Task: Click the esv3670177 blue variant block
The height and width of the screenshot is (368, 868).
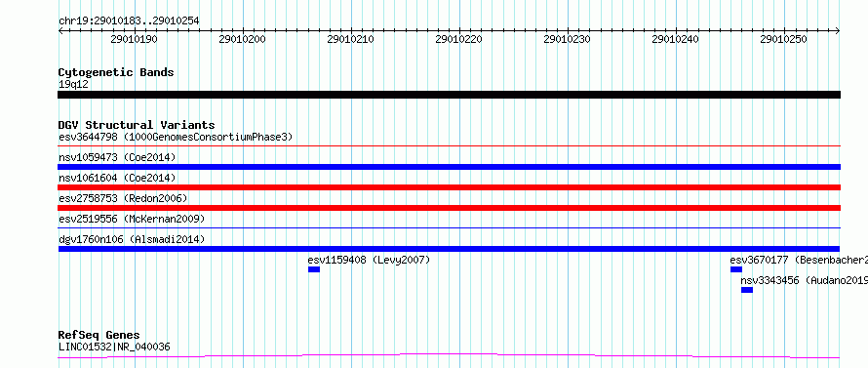Action: coord(735,269)
